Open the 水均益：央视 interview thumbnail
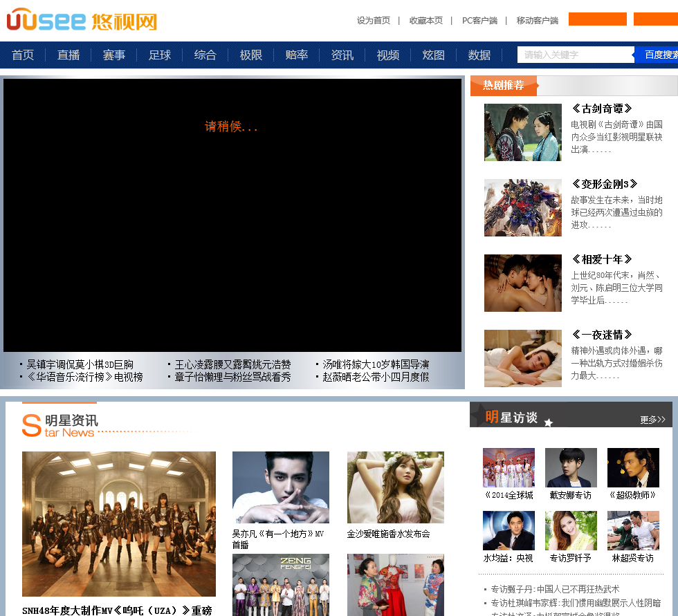This screenshot has width=678, height=616. click(508, 530)
